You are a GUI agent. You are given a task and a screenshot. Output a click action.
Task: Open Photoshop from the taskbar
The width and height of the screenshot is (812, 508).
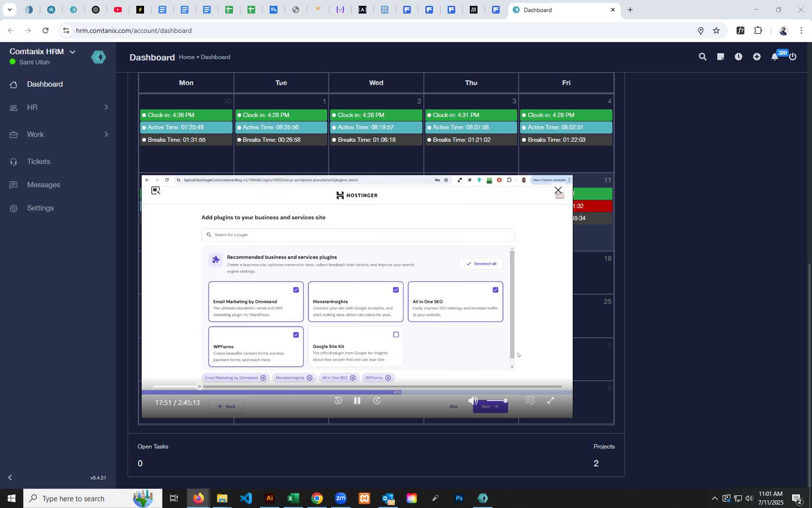459,498
